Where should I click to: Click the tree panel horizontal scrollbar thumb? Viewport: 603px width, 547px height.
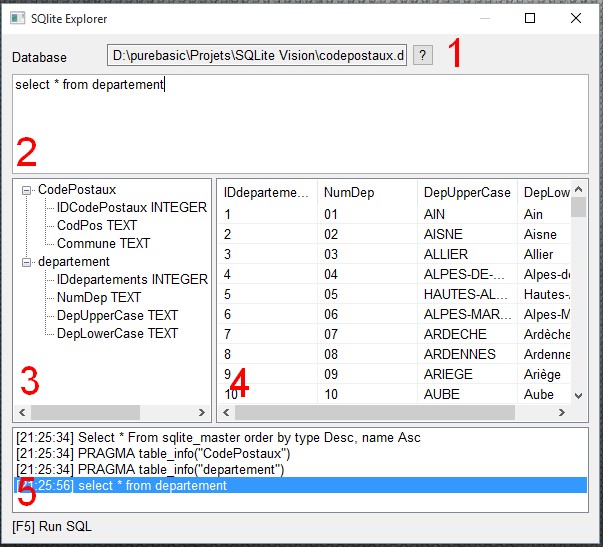(x=85, y=413)
